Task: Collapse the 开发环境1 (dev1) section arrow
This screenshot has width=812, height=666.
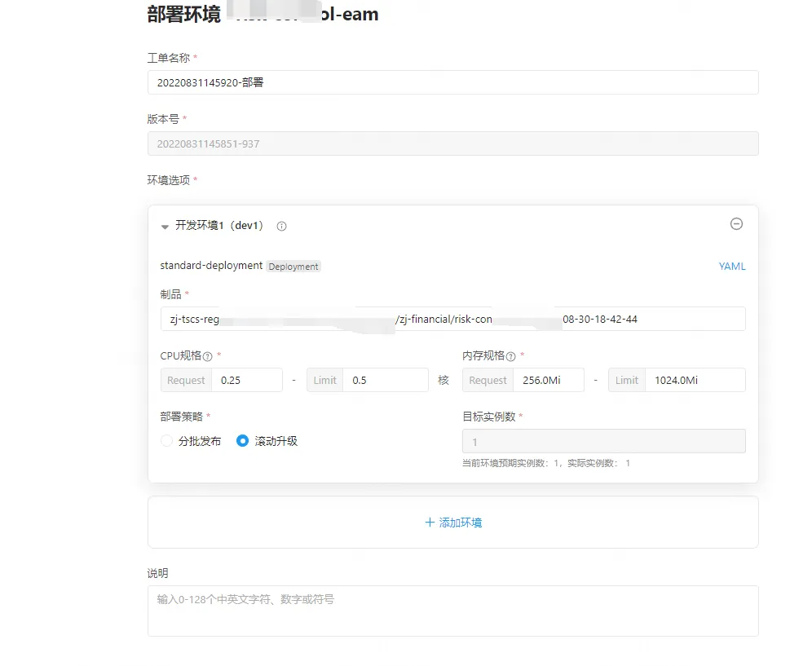Action: pyautogui.click(x=165, y=227)
